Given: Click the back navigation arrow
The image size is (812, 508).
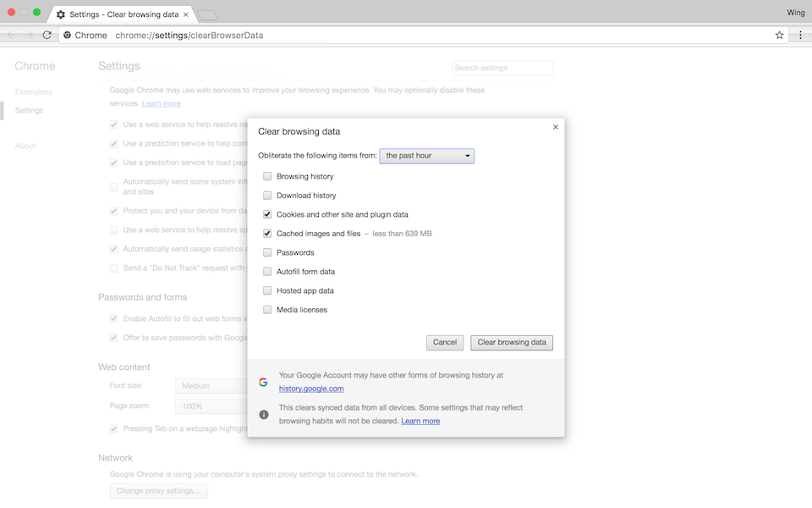Looking at the screenshot, I should pyautogui.click(x=12, y=36).
